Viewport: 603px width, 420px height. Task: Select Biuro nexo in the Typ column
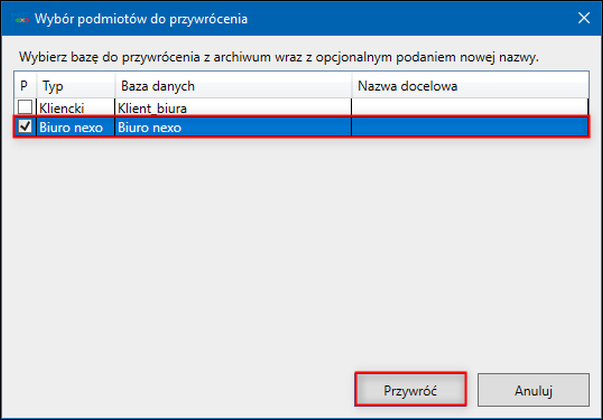tap(75, 126)
